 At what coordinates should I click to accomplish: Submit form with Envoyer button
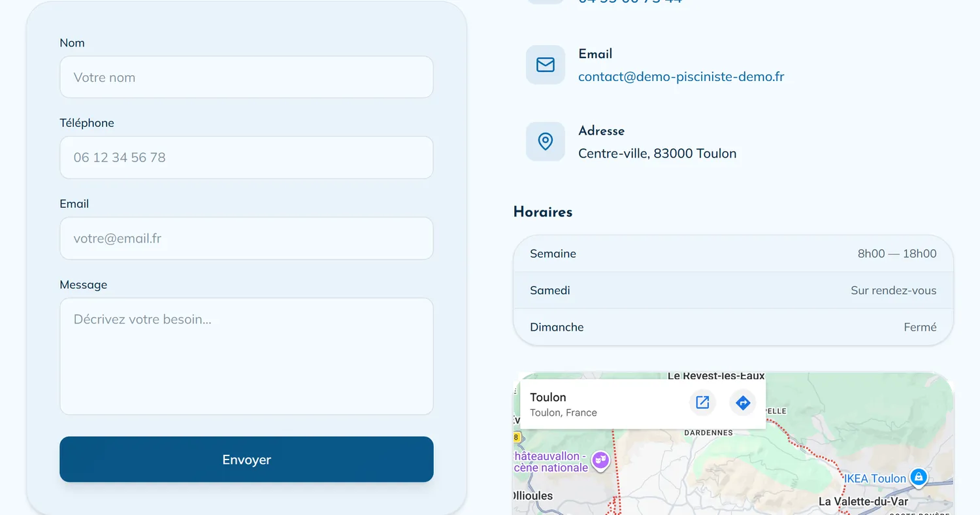(x=246, y=459)
